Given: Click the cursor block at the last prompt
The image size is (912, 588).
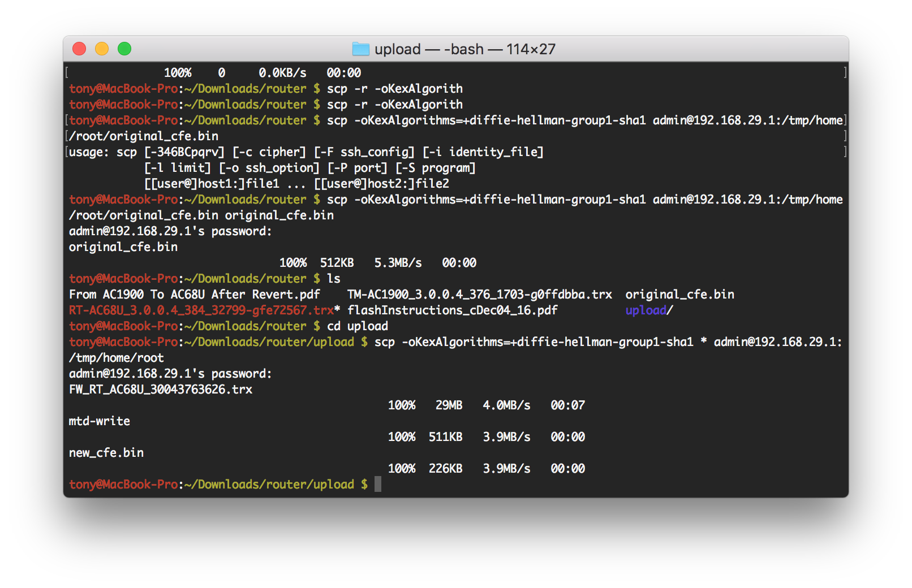Looking at the screenshot, I should point(378,484).
